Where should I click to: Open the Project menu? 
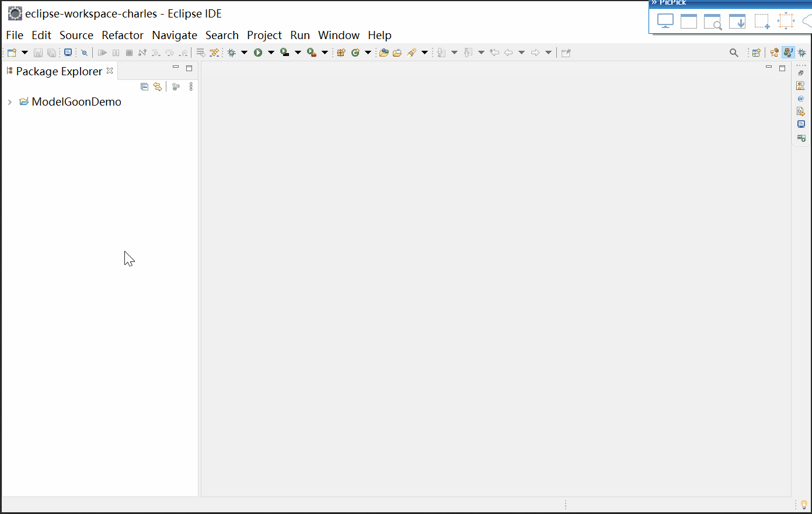point(264,35)
